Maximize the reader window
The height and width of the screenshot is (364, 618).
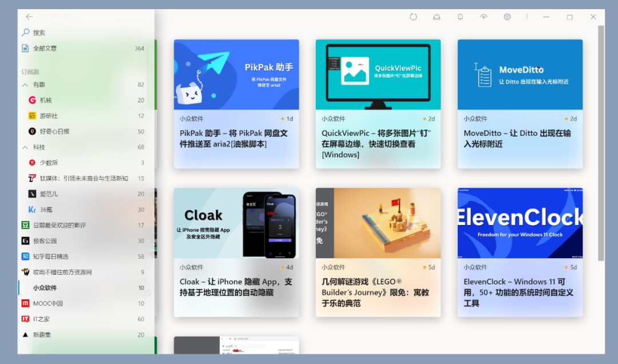tap(569, 17)
